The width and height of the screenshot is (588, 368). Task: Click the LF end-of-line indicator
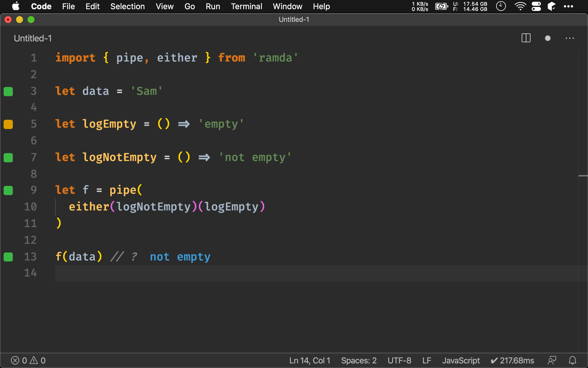(427, 361)
